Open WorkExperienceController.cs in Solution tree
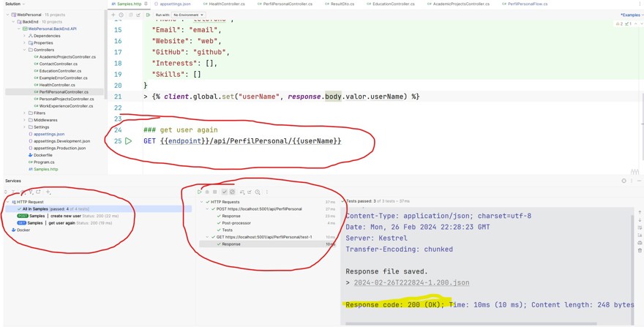Image resolution: width=644 pixels, height=327 pixels. (x=63, y=106)
